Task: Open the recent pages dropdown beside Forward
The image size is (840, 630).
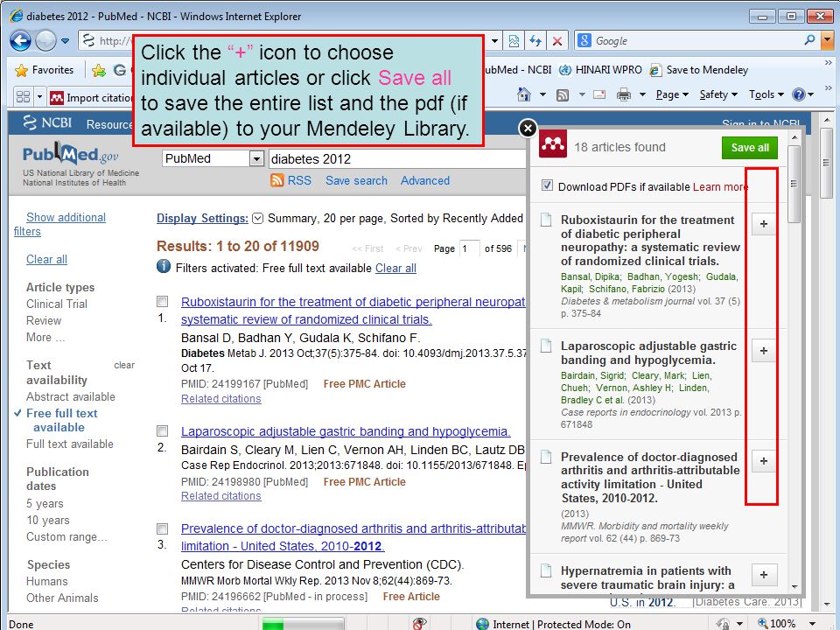Action: click(x=65, y=41)
